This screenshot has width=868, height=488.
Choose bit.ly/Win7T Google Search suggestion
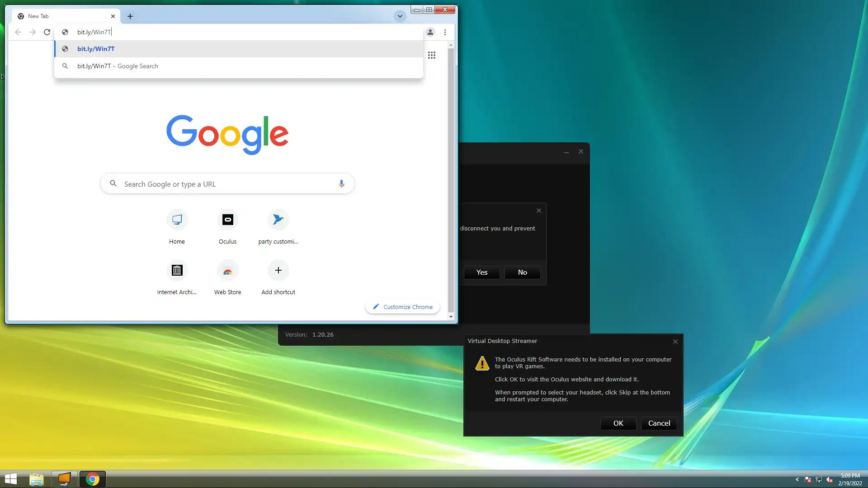118,66
